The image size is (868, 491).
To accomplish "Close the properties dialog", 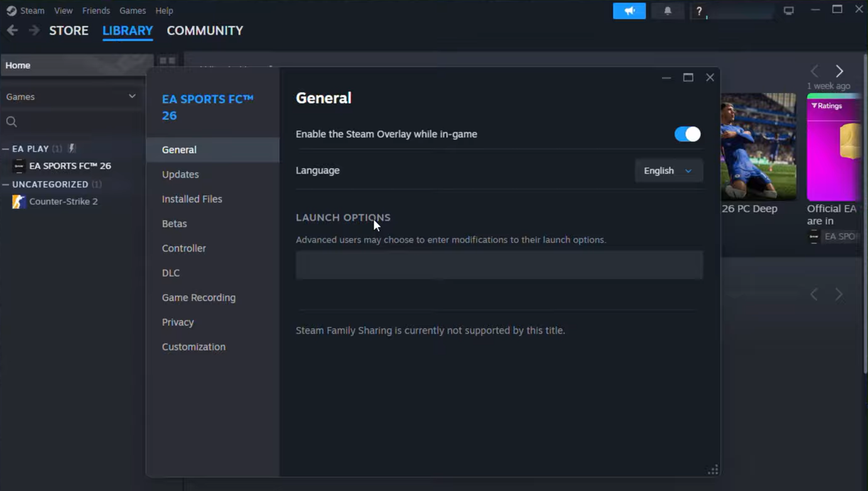I will pos(710,77).
